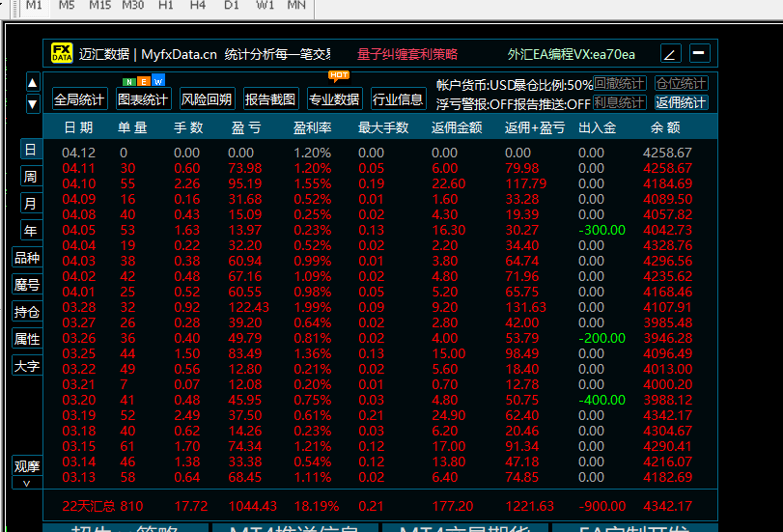Click the NEW badge above 图表统计

(143, 81)
